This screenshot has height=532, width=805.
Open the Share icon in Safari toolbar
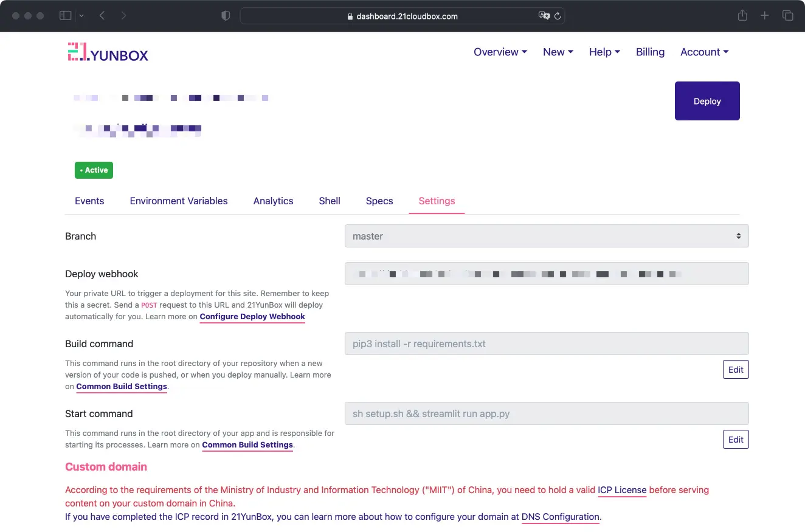(x=742, y=16)
